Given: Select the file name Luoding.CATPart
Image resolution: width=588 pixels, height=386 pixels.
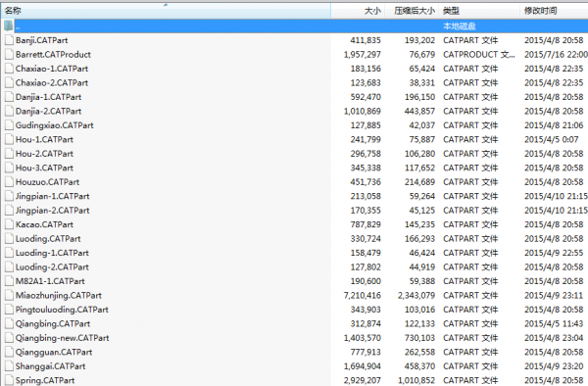Looking at the screenshot, I should point(48,239).
